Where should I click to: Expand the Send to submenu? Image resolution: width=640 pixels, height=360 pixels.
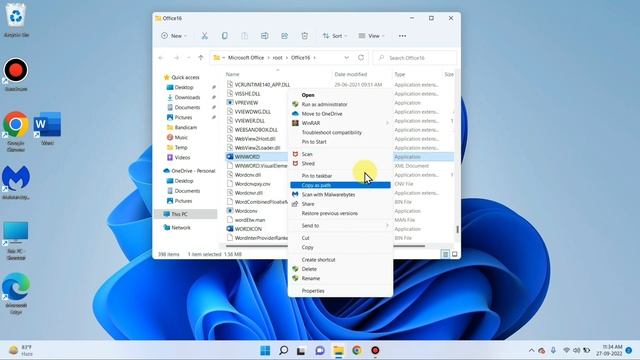tap(340, 225)
